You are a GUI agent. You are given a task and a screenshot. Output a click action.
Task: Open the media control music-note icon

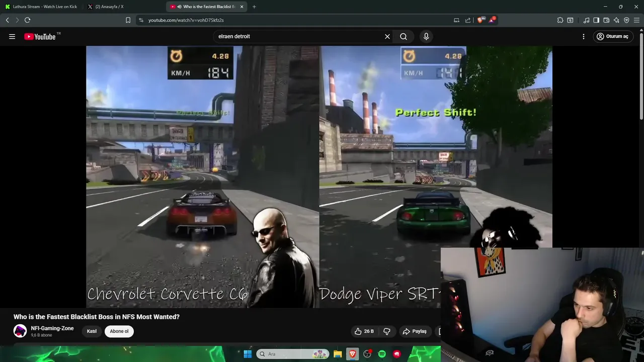[x=586, y=20]
